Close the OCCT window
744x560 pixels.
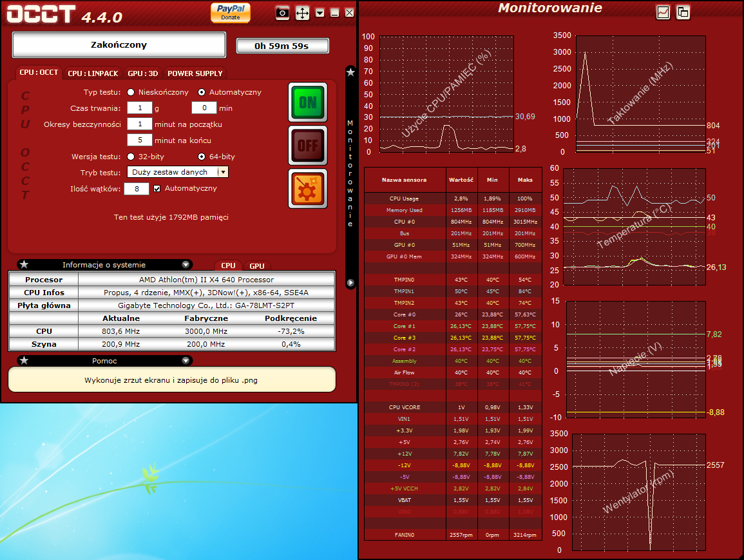tap(349, 13)
